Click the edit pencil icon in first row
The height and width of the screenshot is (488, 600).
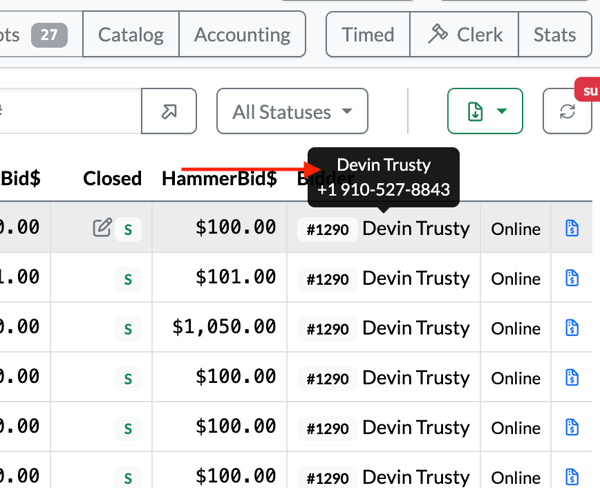102,228
